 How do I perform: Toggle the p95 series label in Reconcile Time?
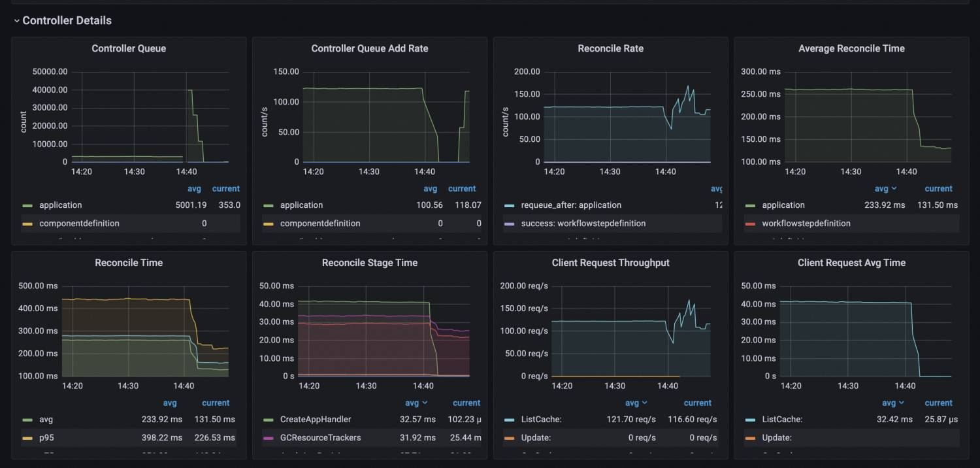pos(46,438)
